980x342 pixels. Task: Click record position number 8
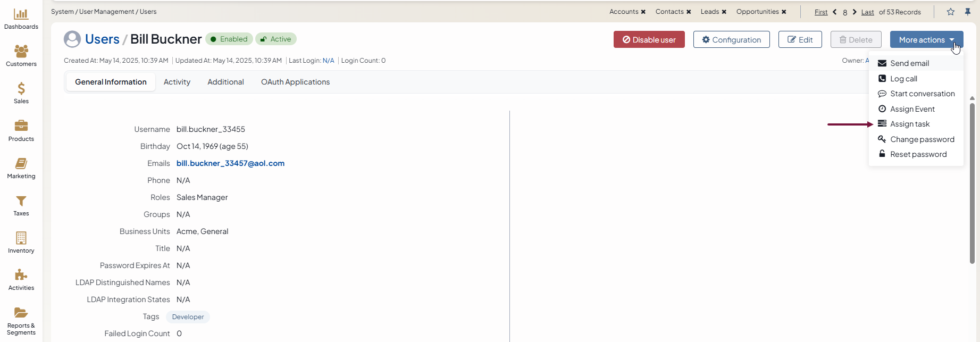pos(845,12)
